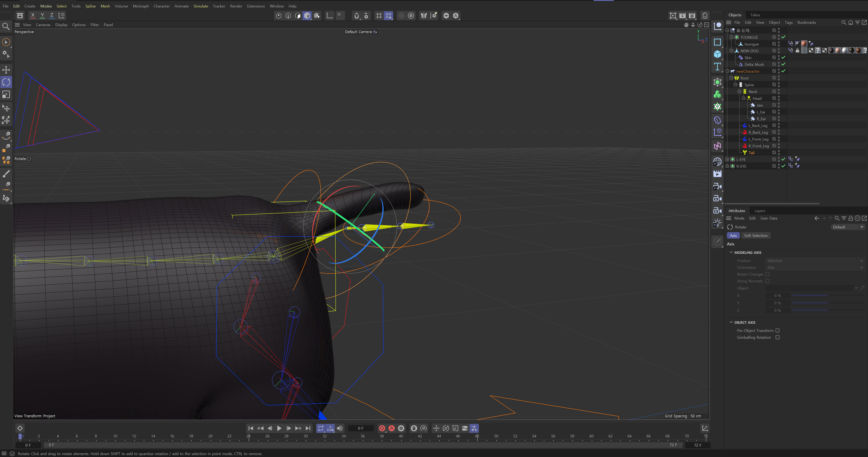This screenshot has height=457, width=868.
Task: Click the back arrow in Attributes manager
Action: [817, 218]
